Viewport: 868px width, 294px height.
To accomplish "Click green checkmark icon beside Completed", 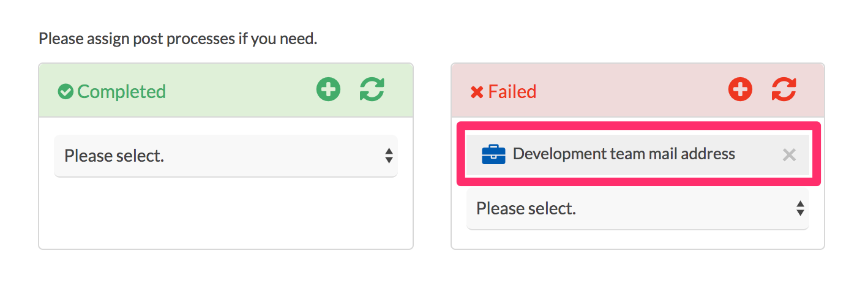I will pos(65,92).
